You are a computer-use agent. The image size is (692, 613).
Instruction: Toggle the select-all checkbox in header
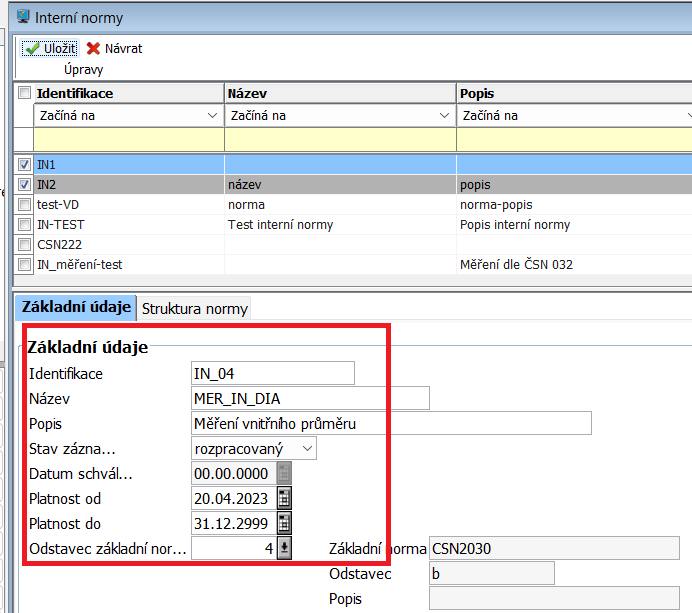[24, 93]
